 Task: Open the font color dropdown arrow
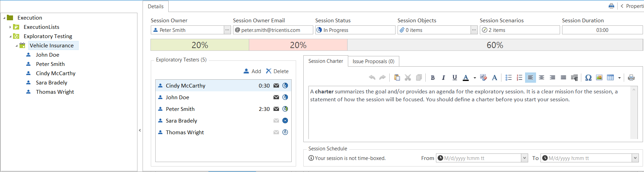click(475, 78)
